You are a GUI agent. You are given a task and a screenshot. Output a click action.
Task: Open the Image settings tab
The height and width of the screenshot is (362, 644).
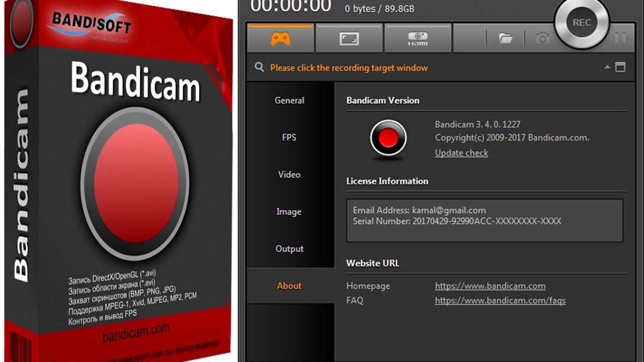click(289, 212)
